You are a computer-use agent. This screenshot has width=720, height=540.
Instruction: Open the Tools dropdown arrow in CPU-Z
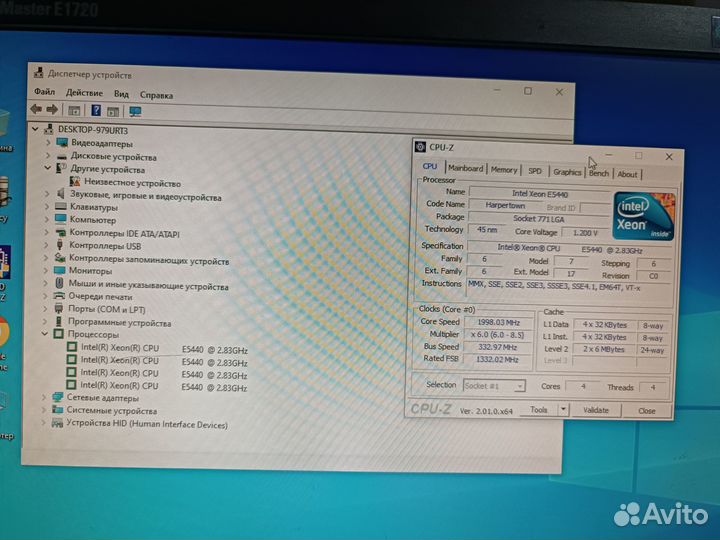coord(563,410)
